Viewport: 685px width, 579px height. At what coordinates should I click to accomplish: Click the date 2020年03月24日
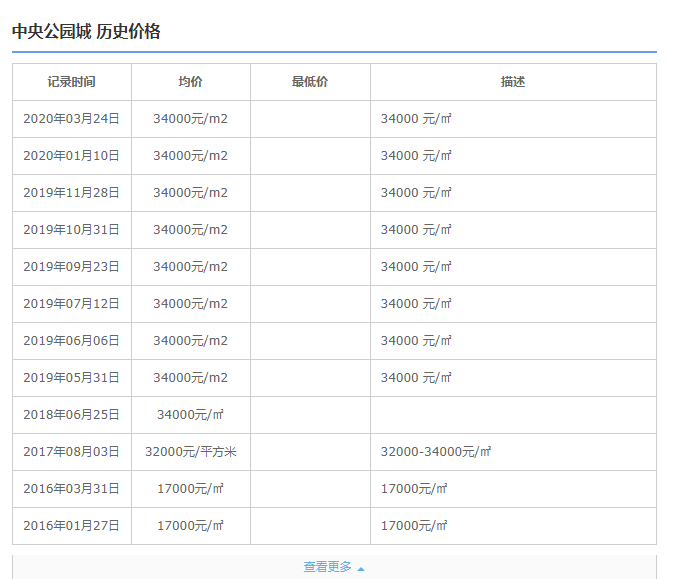click(71, 119)
